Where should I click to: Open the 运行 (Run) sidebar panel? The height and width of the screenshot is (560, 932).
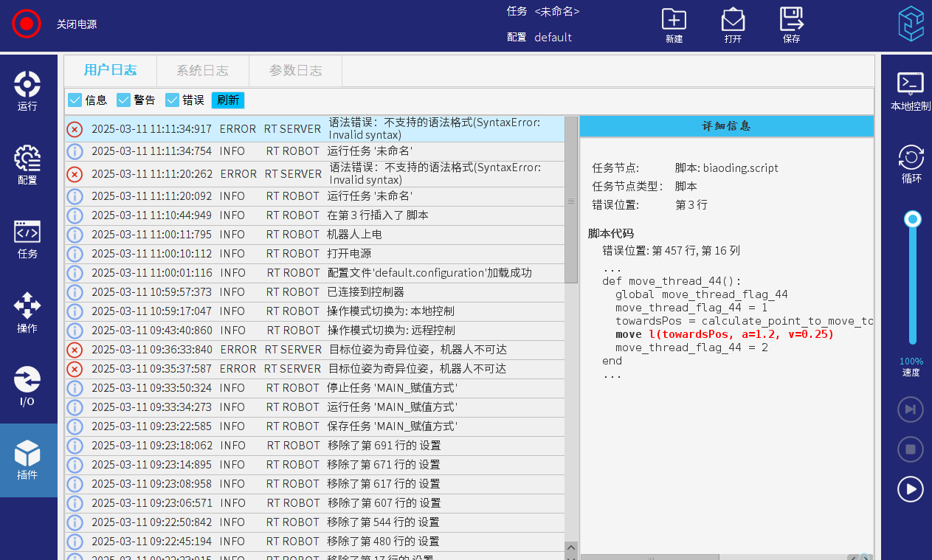coord(27,91)
